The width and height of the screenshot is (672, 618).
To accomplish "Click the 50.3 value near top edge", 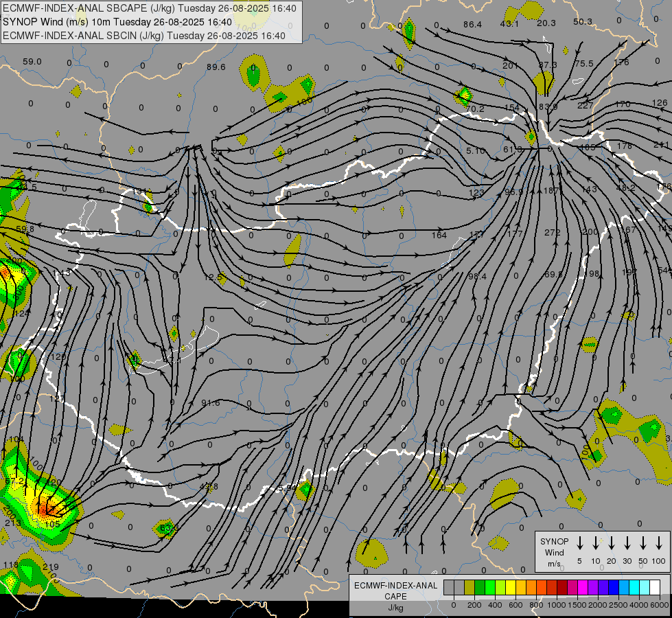I will (583, 22).
